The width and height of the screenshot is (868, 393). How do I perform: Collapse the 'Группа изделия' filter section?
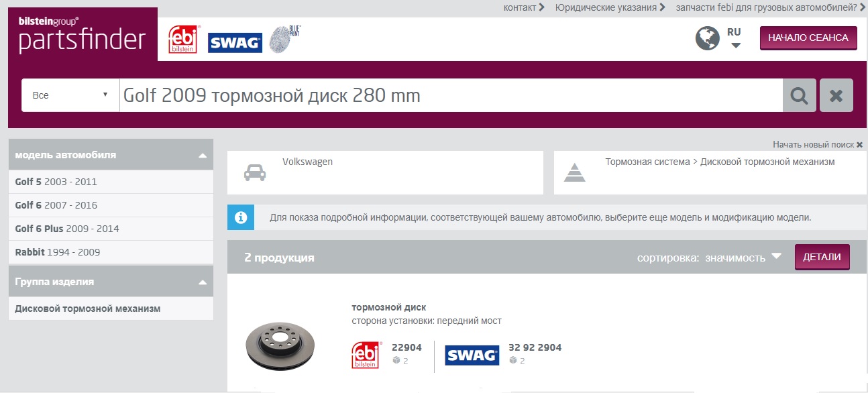[203, 282]
